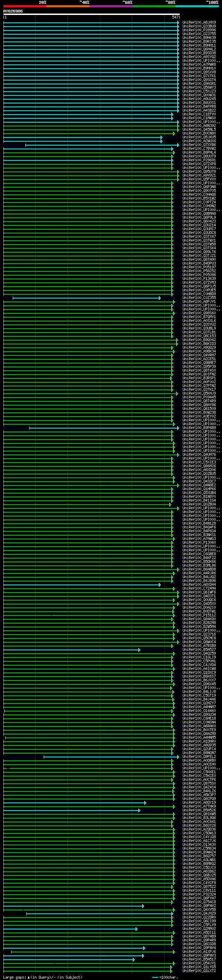Viewport: 222px width, 980px height.
Task: Select the UniRef100_B4FPR8 label
Action: point(199,106)
